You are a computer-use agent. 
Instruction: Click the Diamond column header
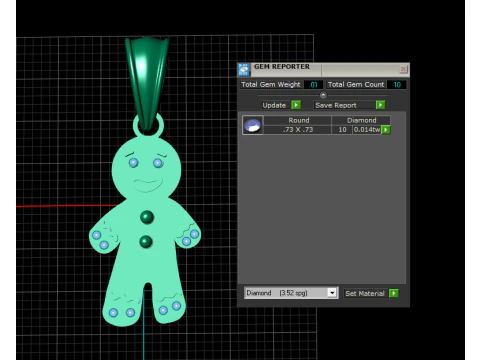coord(361,120)
